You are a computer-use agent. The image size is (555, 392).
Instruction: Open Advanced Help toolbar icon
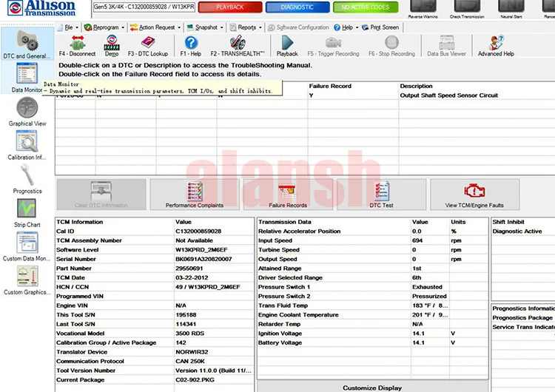pyautogui.click(x=496, y=46)
